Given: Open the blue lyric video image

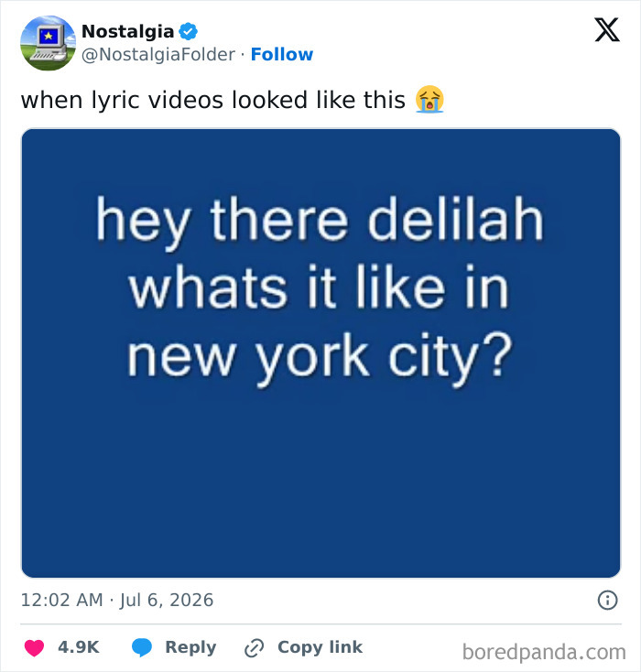Looking at the screenshot, I should click(x=320, y=353).
